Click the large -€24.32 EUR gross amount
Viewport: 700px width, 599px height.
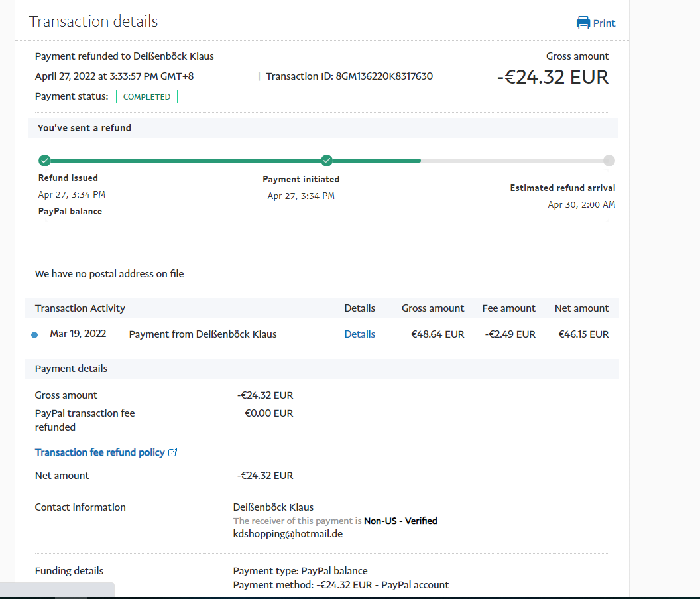(552, 77)
